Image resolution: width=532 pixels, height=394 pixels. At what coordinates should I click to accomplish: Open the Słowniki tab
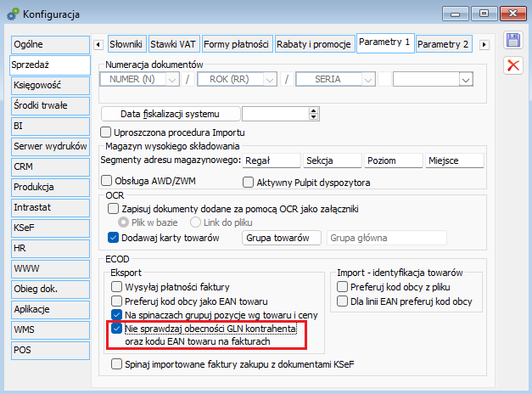coord(127,44)
